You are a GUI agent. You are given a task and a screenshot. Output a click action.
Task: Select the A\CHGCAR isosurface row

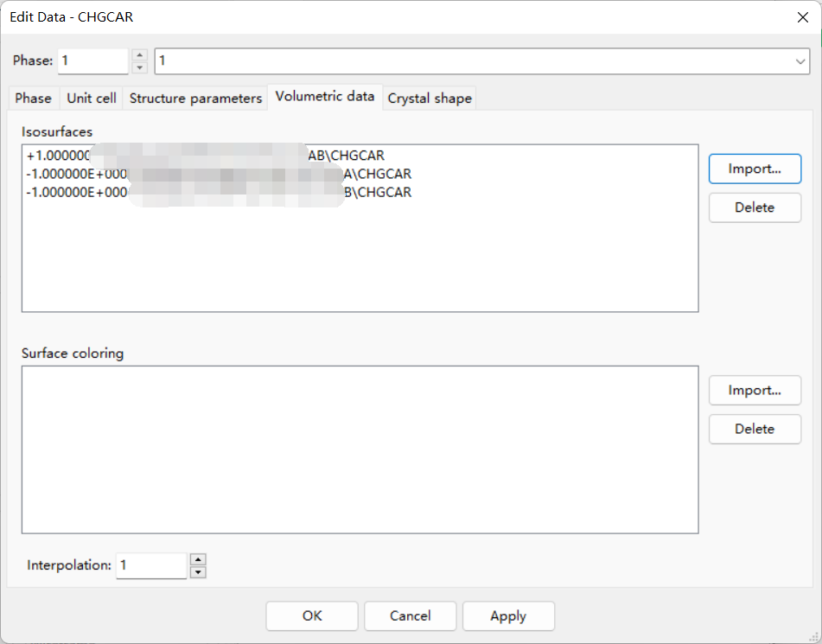[220, 174]
